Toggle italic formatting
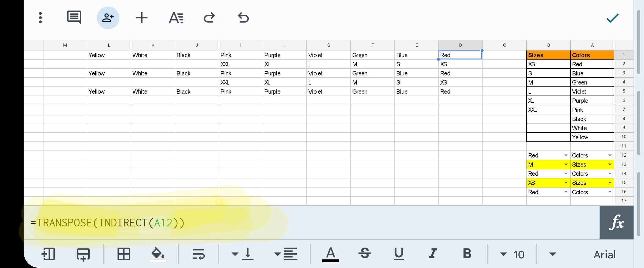 point(433,254)
